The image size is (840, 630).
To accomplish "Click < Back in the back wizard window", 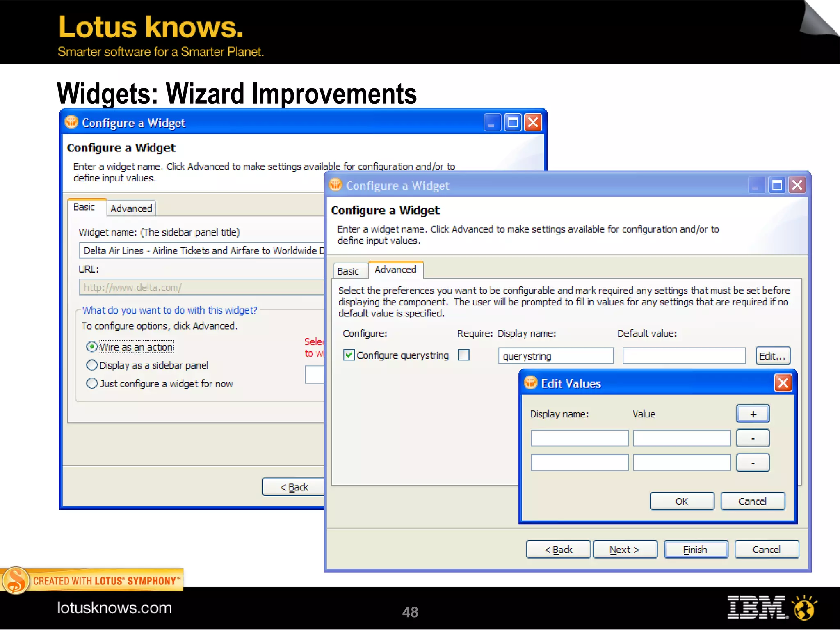I will 294,487.
